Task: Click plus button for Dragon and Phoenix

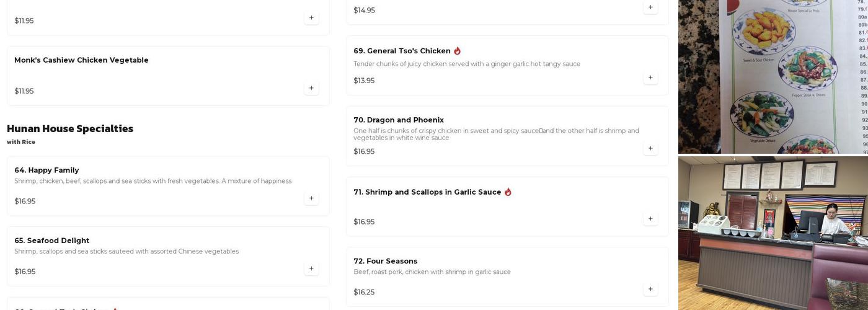Action: click(650, 148)
